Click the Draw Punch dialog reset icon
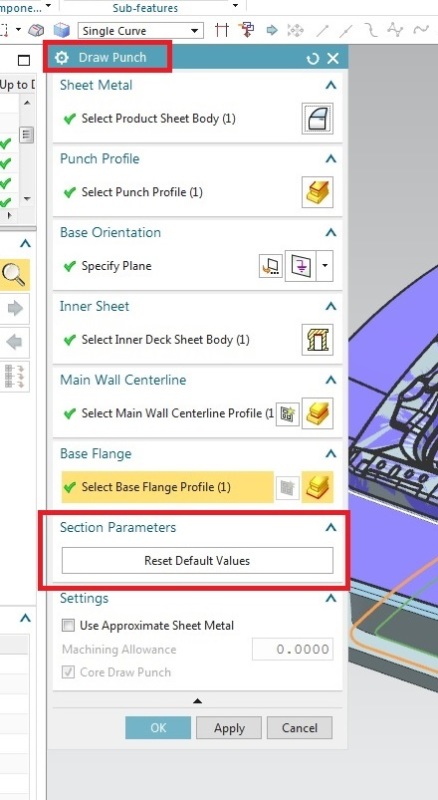Viewport: 438px width, 800px height. coord(312,58)
